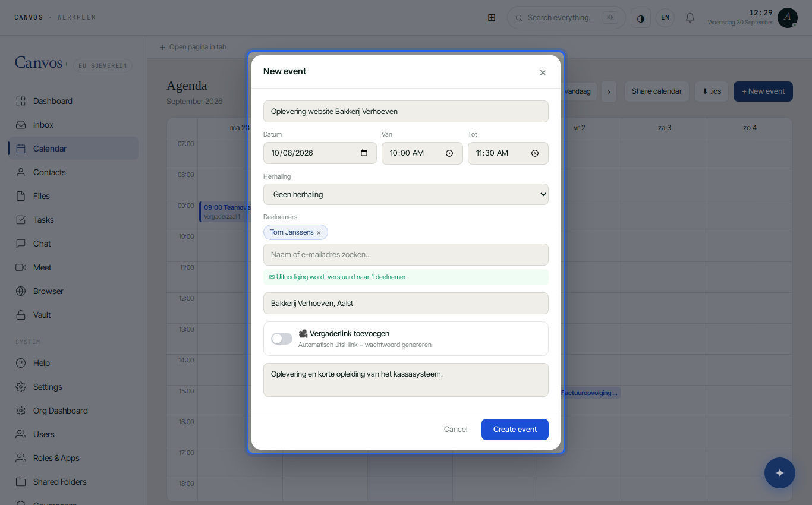This screenshot has height=505, width=812.
Task: Open the Inbox icon in sidebar
Action: (x=21, y=125)
